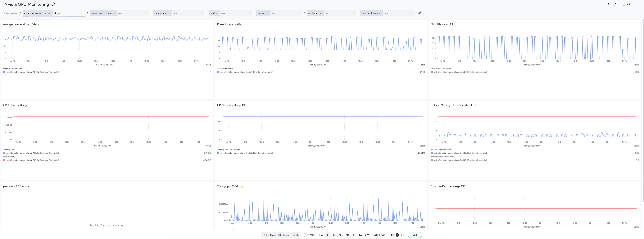Click the 'Nvidia GPU Monitoring' dashboard title
Image resolution: width=644 pixels, height=239 pixels.
(27, 4)
